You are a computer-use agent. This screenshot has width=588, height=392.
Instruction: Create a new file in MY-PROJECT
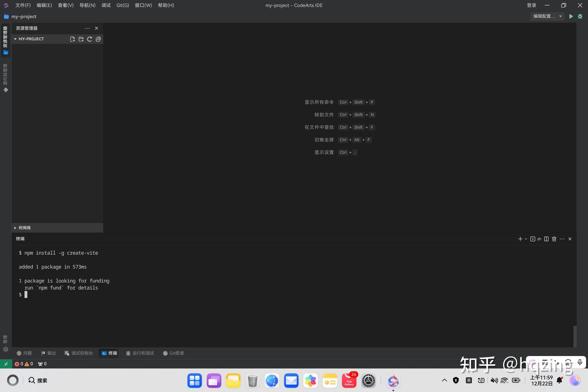pos(72,39)
